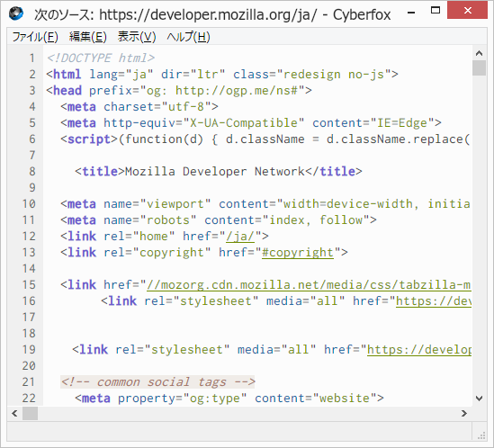Image resolution: width=494 pixels, height=448 pixels.
Task: Open the stylesheet link on line 19
Action: (x=419, y=350)
